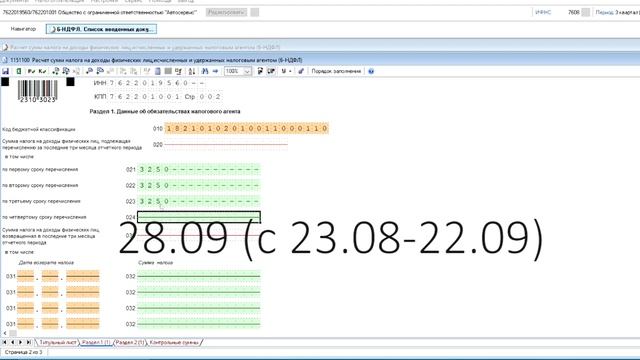The height and width of the screenshot is (360, 640).
Task: Click the year field in the first 031 row
Action: coord(82,276)
